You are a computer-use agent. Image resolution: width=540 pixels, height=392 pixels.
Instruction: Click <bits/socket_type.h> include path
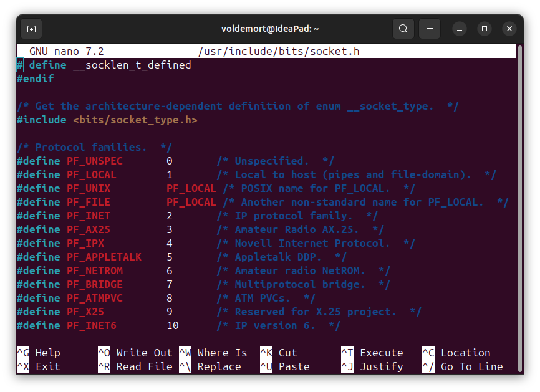pos(135,120)
